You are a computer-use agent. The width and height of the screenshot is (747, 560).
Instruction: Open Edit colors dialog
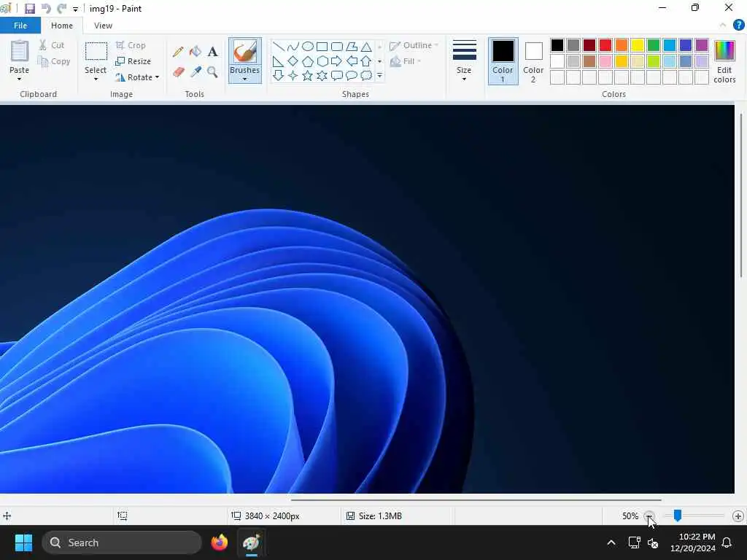(724, 61)
